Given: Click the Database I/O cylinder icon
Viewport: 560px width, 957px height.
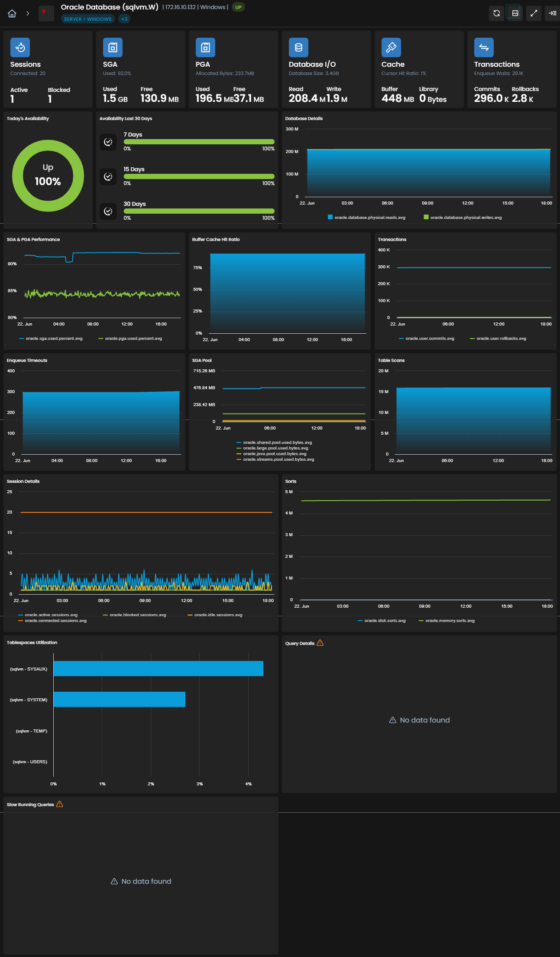Looking at the screenshot, I should [298, 48].
